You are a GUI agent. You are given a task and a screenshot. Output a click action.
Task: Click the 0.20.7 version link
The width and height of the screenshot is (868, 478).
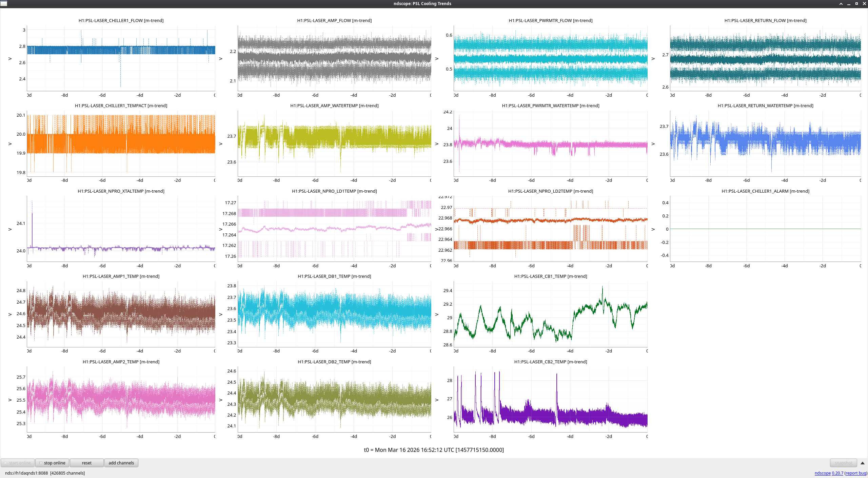(837, 473)
